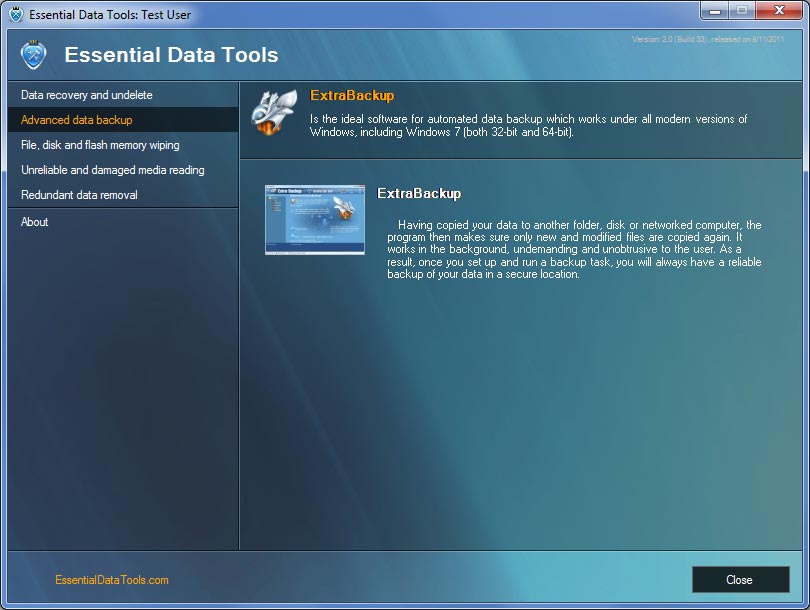The width and height of the screenshot is (810, 610).
Task: Click the white ExtraBackup product title
Action: tap(419, 193)
